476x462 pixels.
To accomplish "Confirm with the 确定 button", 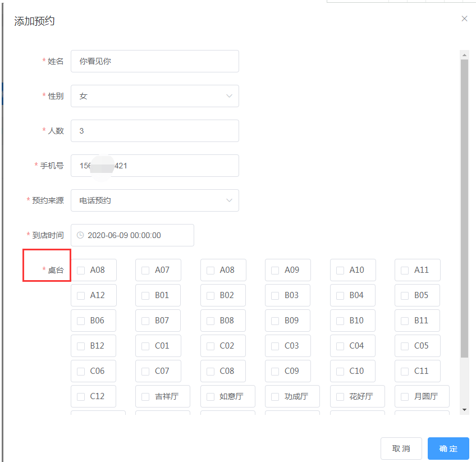I will coord(448,449).
